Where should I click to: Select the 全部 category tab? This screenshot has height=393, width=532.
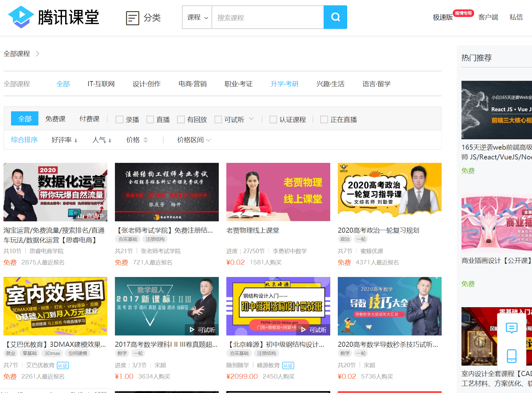tap(63, 84)
